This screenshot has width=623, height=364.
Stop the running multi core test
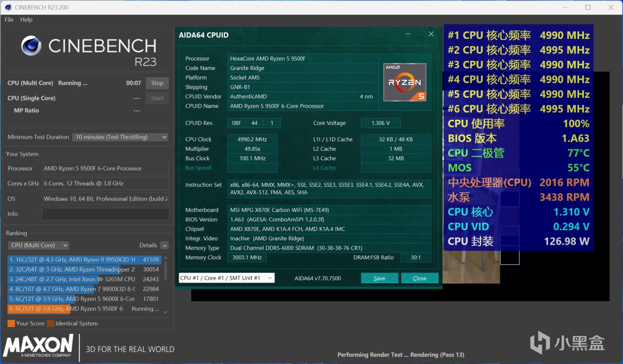pyautogui.click(x=157, y=83)
